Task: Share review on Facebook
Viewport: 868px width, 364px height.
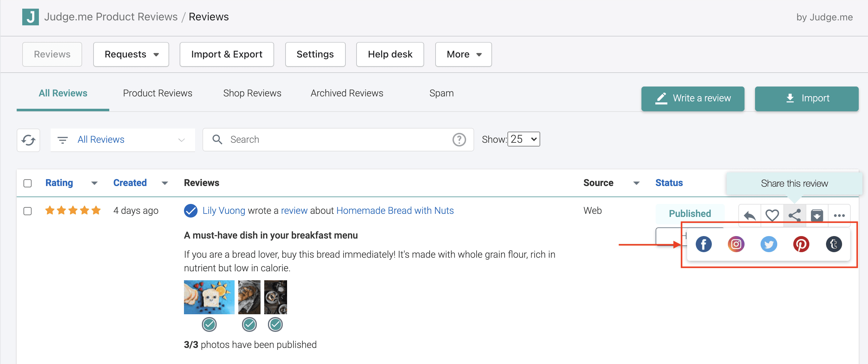Action: click(703, 244)
